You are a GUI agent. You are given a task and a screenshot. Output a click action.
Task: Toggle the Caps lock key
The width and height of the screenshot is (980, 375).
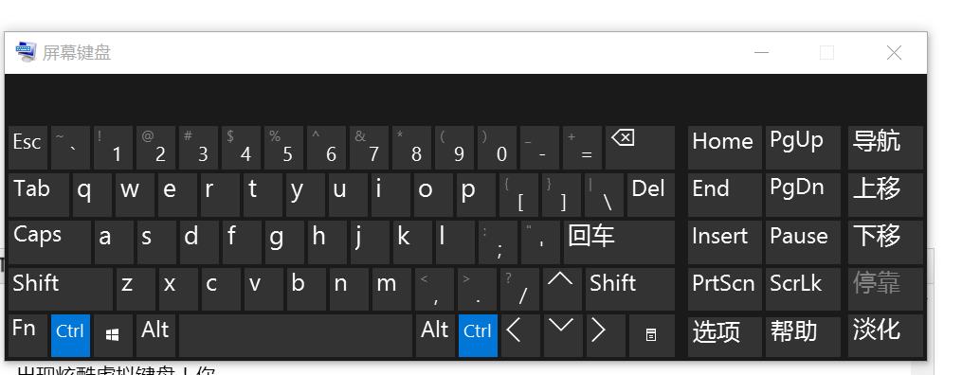click(48, 242)
